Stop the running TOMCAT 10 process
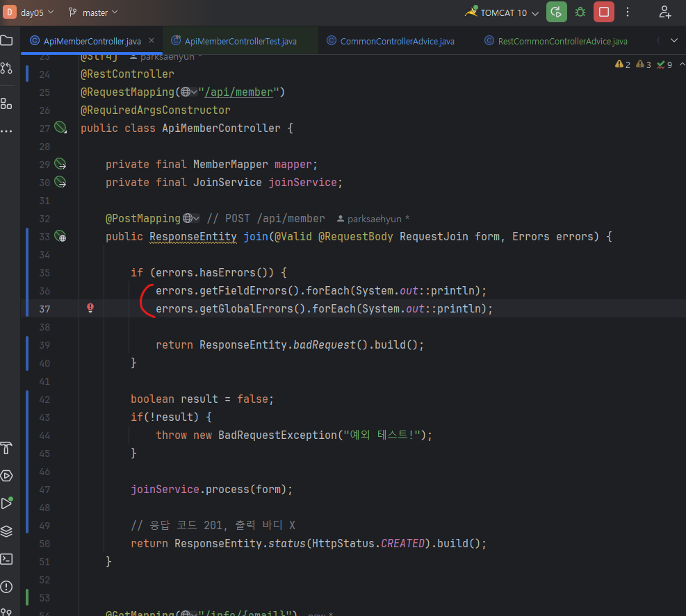Viewport: 686px width, 616px height. pos(604,13)
